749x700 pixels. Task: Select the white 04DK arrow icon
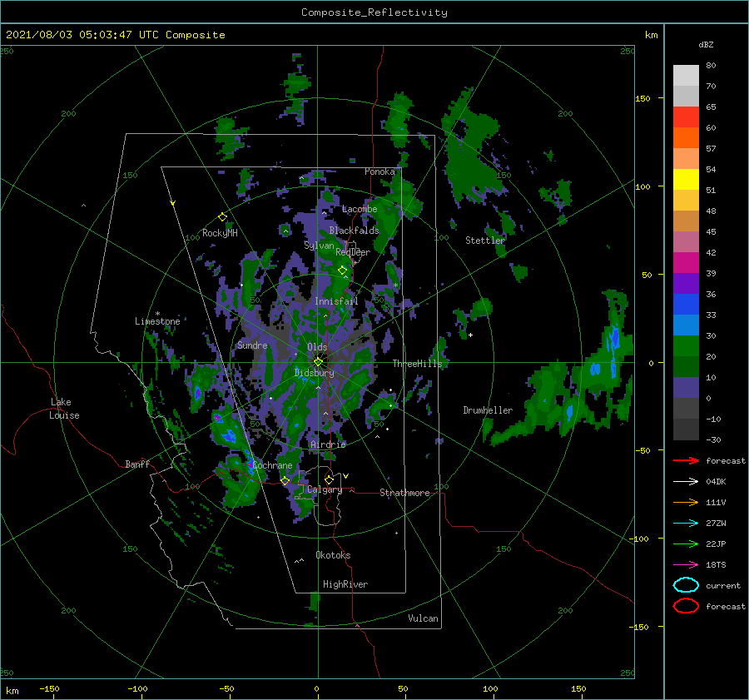click(x=686, y=481)
